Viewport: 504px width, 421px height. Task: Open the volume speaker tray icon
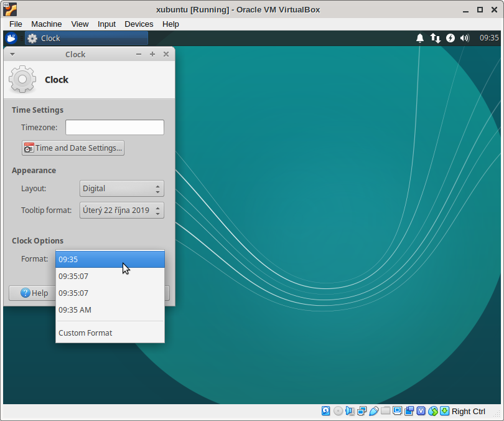[x=465, y=38]
